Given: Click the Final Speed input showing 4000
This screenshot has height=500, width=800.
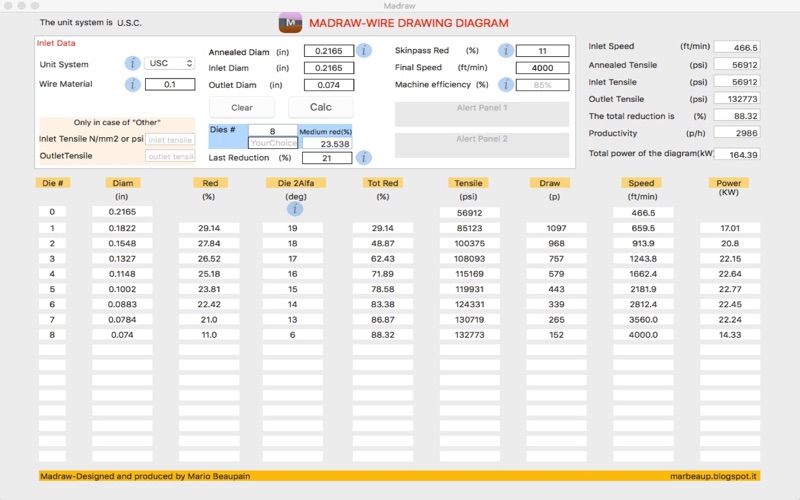Looking at the screenshot, I should 542,68.
